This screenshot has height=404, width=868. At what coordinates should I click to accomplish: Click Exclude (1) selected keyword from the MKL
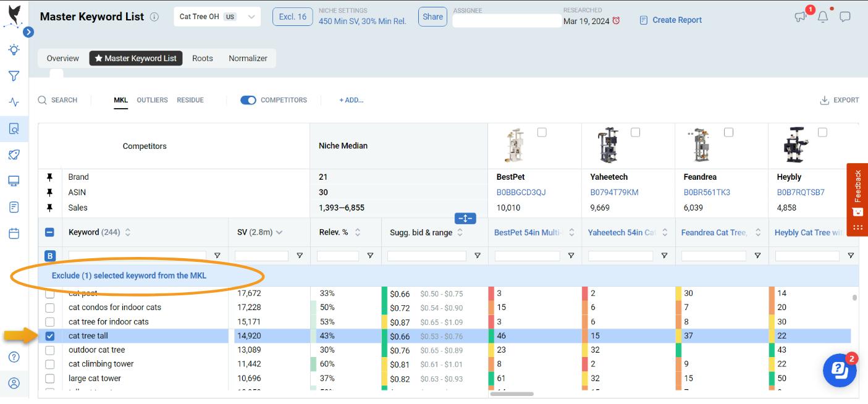click(129, 276)
